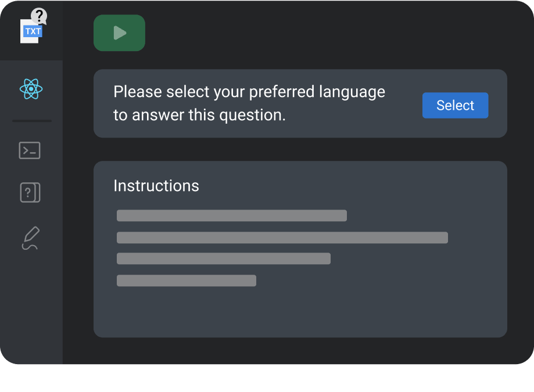The width and height of the screenshot is (534, 392).
Task: Click the first instruction placeholder line
Action: pyautogui.click(x=231, y=215)
